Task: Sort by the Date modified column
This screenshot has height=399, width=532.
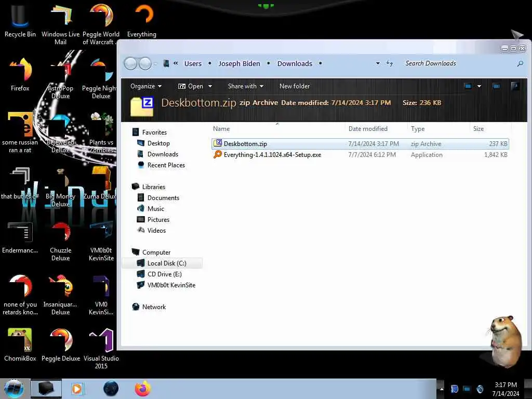Action: (x=368, y=129)
